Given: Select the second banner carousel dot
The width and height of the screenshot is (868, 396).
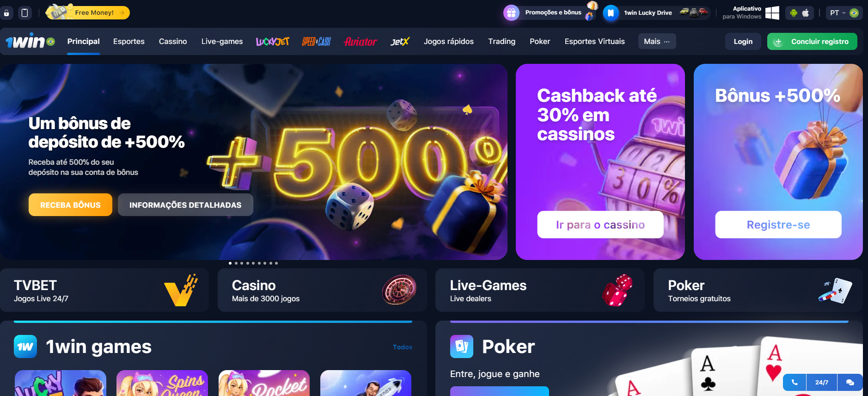Looking at the screenshot, I should (x=236, y=263).
